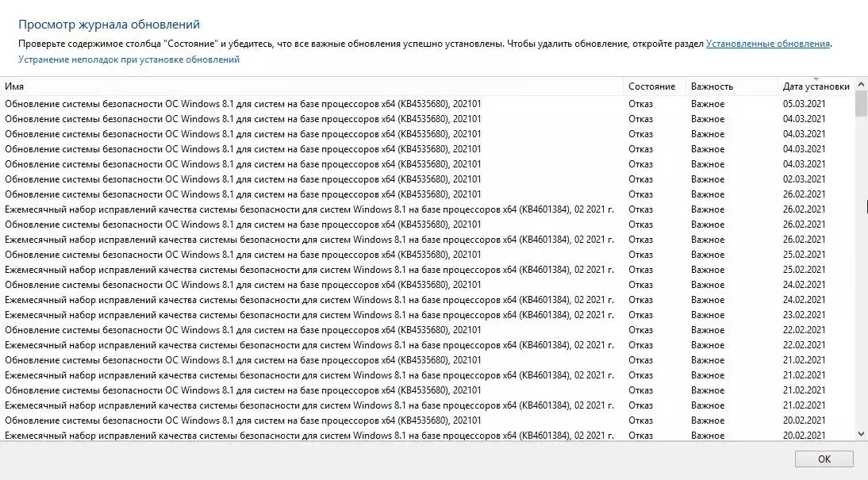Select the KB4535680 update dated 25.02.2021
868x480 pixels.
pos(427,254)
